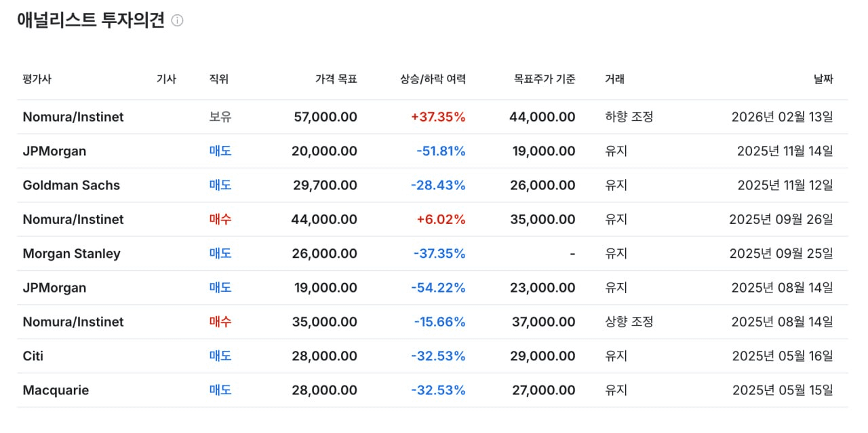
Task: Open the Macquarie analyst entry
Action: [56, 390]
